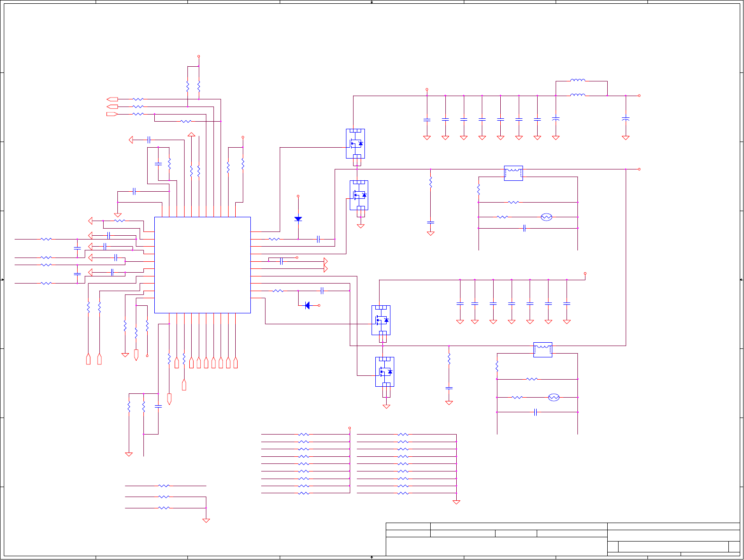Click the upper thermistor circle symbol

click(547, 217)
